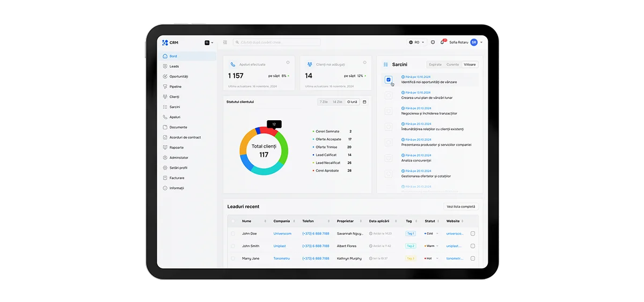This screenshot has height=302, width=644.
Task: Check task Crearea unui plan de vânzări lunar
Action: pyautogui.click(x=389, y=95)
